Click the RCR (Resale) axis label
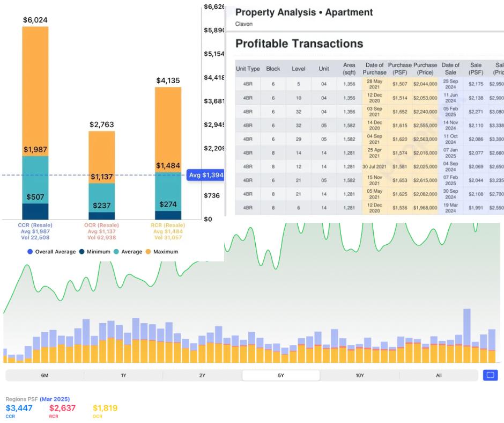The width and height of the screenshot is (504, 423). point(168,224)
